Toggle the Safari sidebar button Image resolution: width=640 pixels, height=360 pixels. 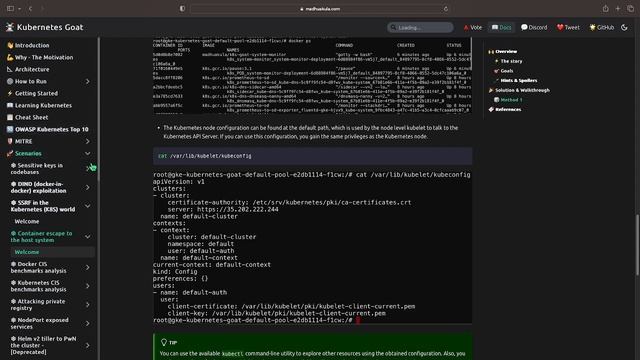click(x=11, y=9)
